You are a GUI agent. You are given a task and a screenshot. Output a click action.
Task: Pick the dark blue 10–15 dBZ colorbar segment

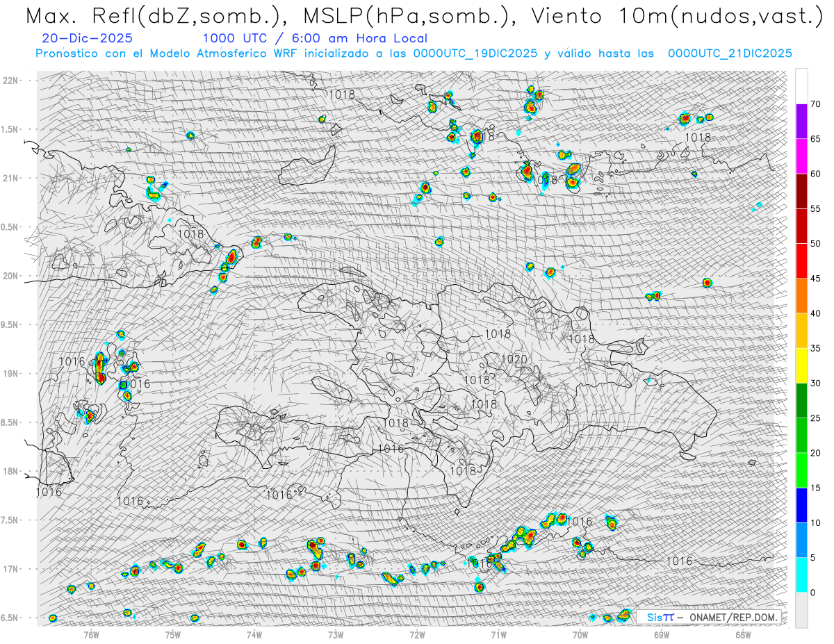pyautogui.click(x=801, y=505)
